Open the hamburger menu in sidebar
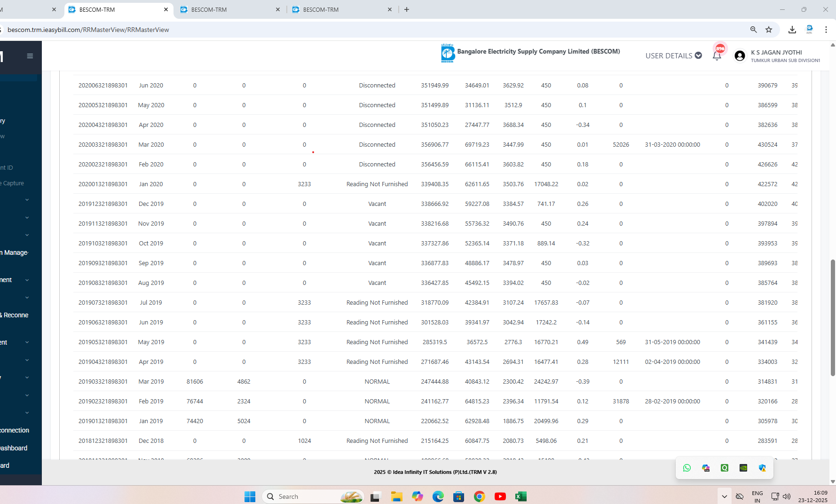The width and height of the screenshot is (836, 504). (x=30, y=56)
